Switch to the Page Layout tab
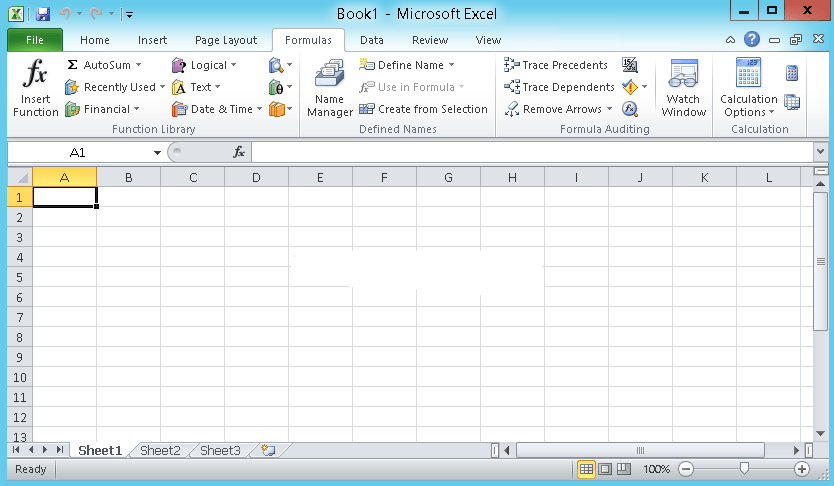This screenshot has width=834, height=486. tap(226, 40)
